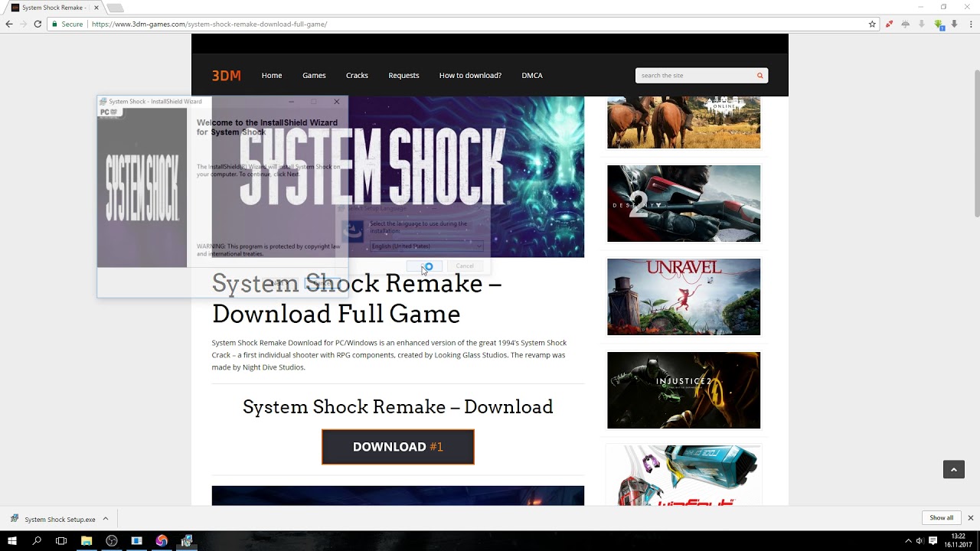
Task: Go back to the previous page
Action: pyautogui.click(x=9, y=24)
